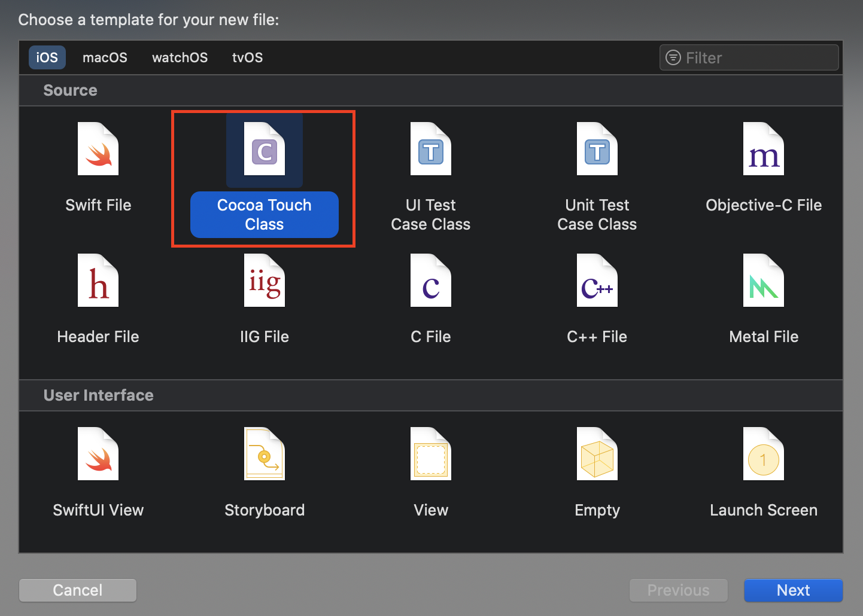
Task: Click the "Metal File" label
Action: tap(764, 337)
